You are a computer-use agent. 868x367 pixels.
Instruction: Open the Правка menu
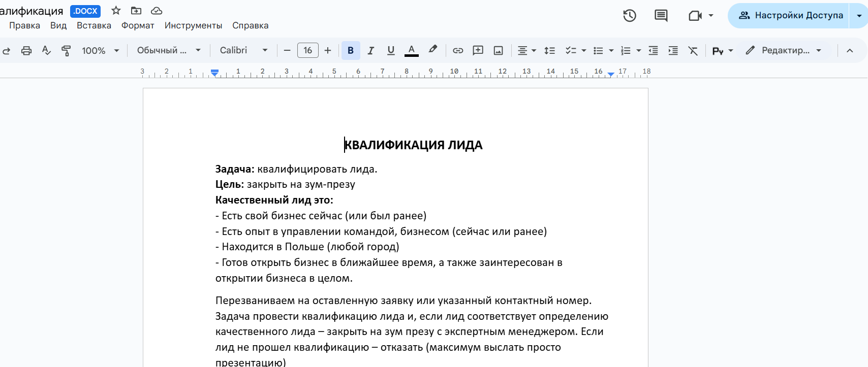(x=24, y=25)
